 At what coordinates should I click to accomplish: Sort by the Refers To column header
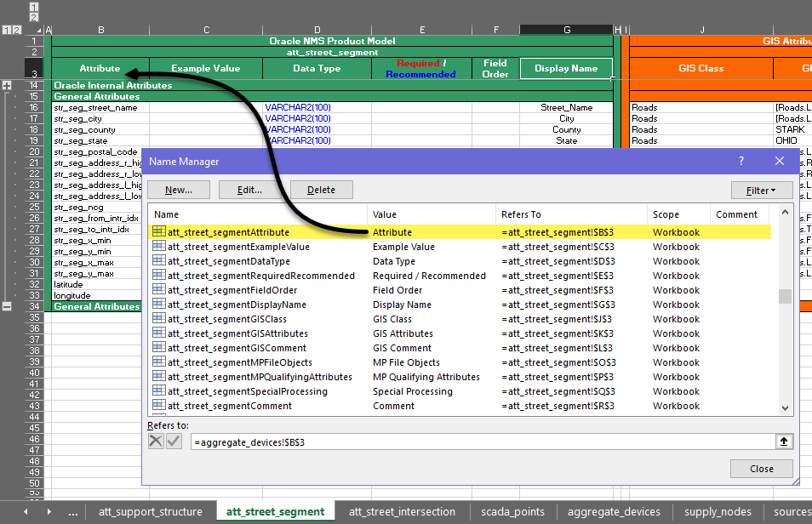click(572, 214)
